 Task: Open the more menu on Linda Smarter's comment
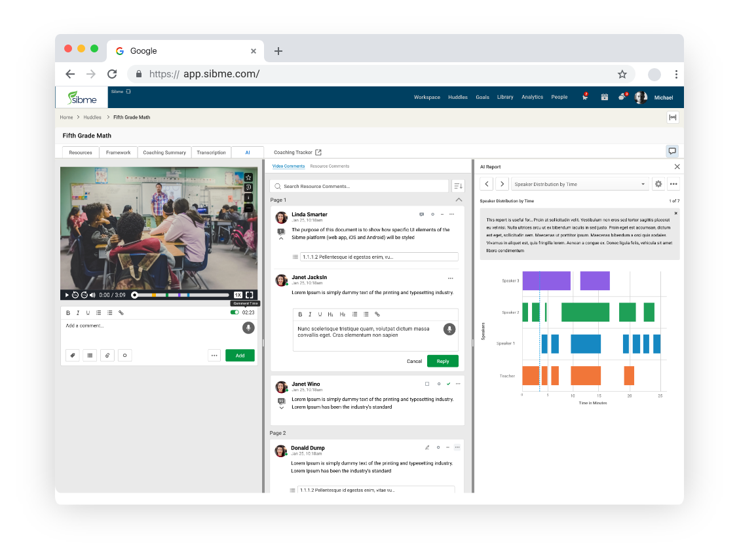tap(452, 215)
